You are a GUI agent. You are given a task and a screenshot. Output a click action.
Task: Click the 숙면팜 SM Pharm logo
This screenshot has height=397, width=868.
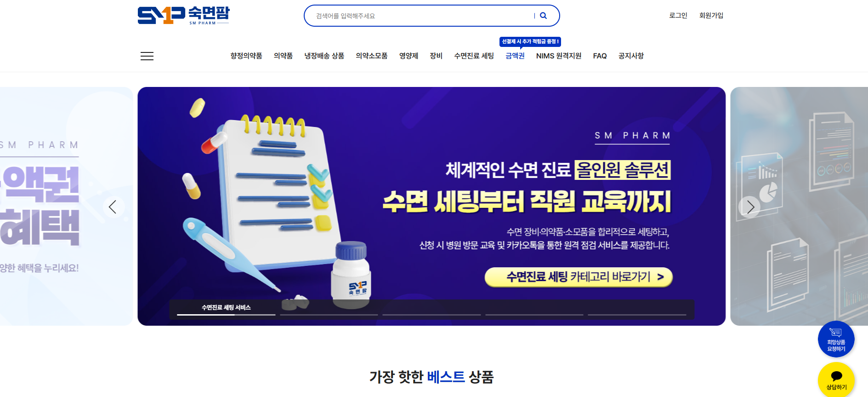tap(183, 15)
